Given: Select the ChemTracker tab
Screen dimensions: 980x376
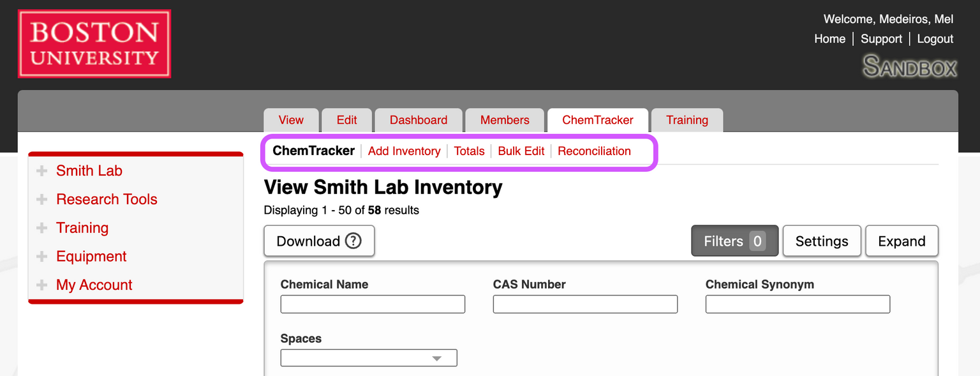Looking at the screenshot, I should coord(597,120).
